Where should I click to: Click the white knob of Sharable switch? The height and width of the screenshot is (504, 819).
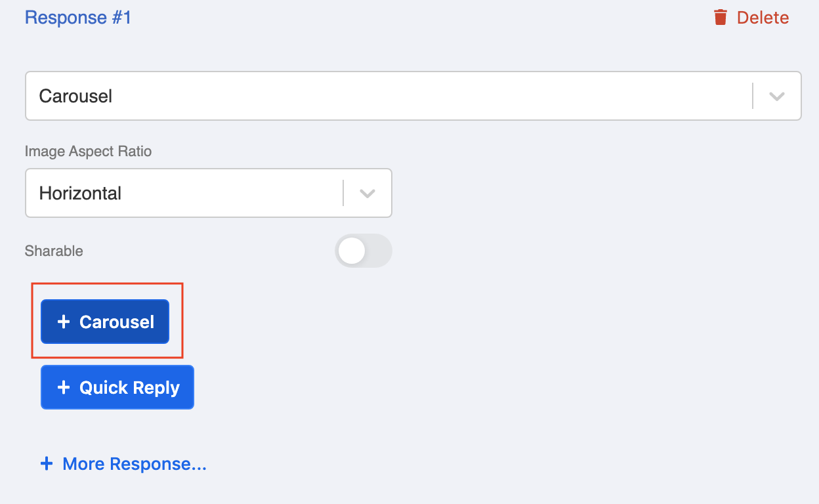click(x=352, y=251)
